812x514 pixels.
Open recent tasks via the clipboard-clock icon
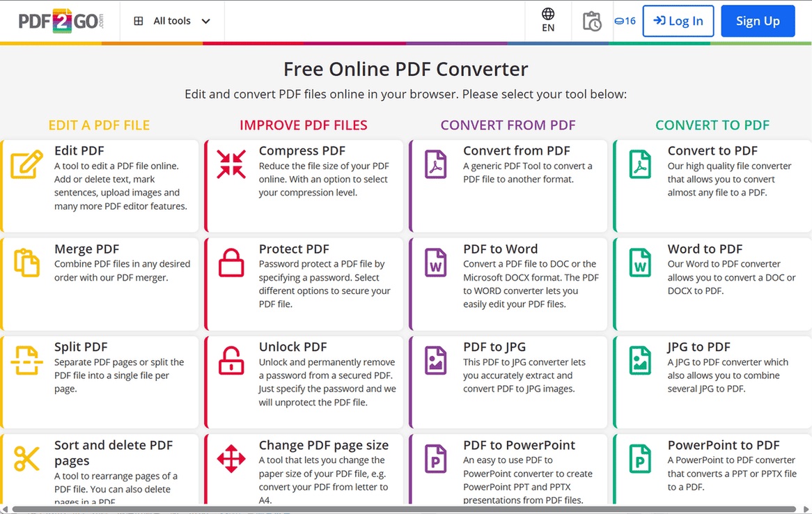pyautogui.click(x=591, y=21)
